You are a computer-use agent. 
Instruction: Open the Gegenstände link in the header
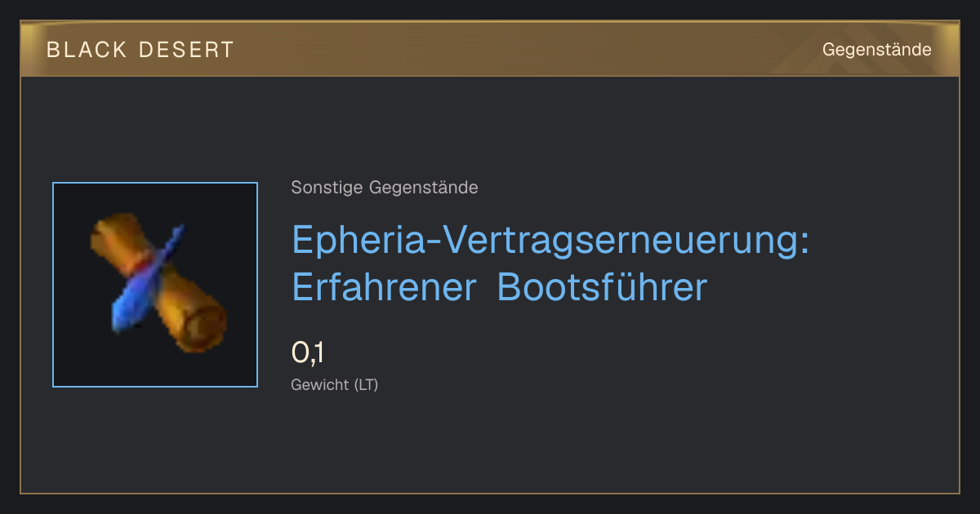point(876,50)
